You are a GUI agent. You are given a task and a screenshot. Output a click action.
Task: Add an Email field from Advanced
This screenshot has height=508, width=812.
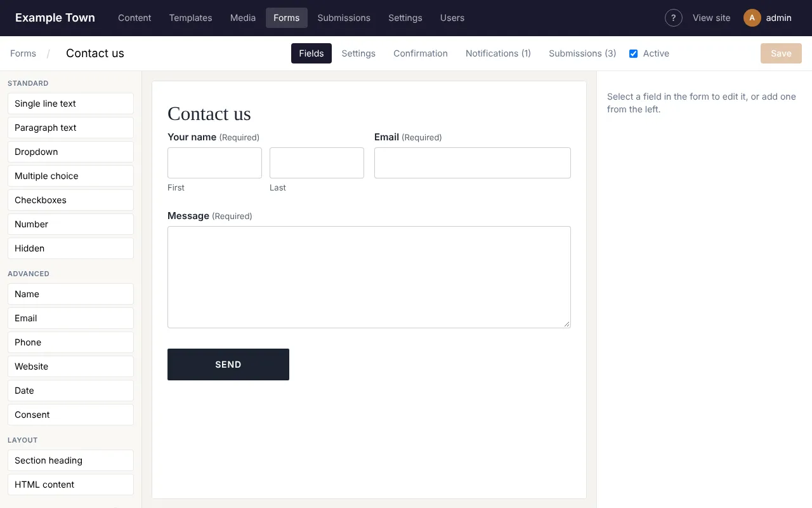(x=70, y=318)
